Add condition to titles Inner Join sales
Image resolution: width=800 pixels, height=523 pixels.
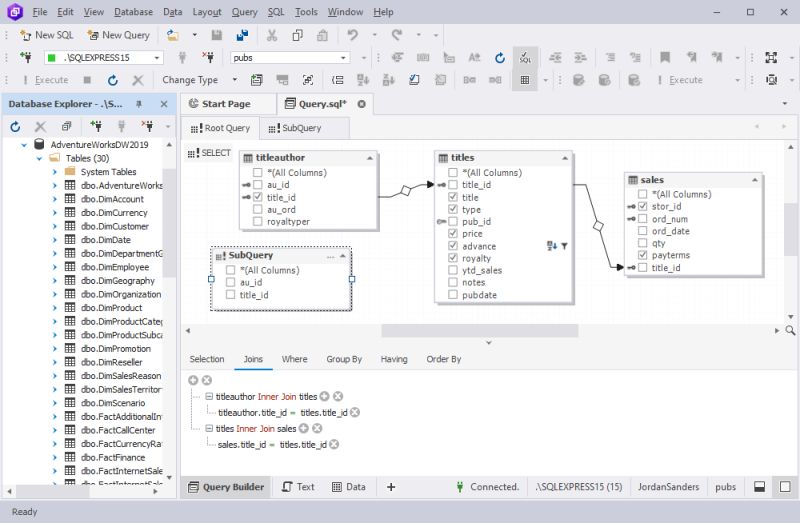(x=304, y=429)
